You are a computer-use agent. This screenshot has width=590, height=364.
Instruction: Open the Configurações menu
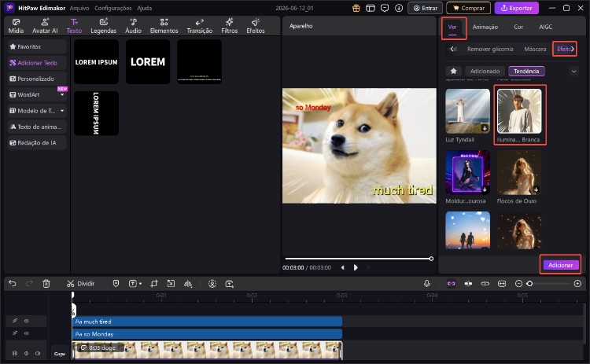pyautogui.click(x=112, y=8)
